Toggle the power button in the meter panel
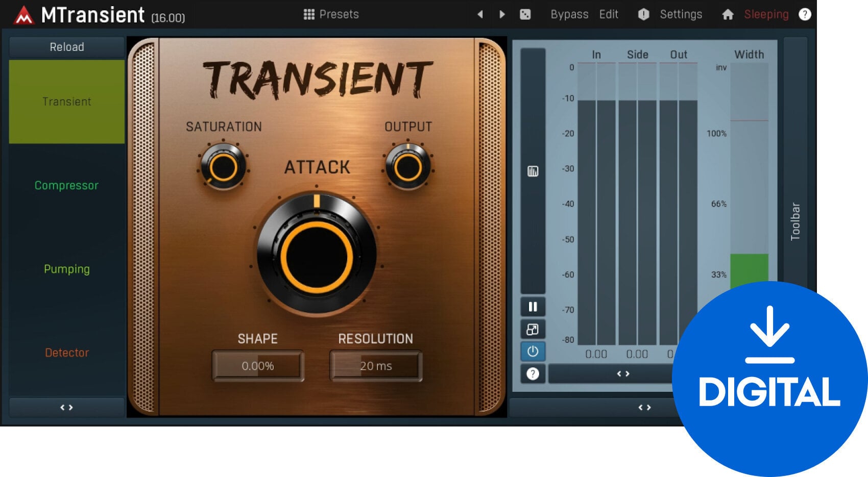 pyautogui.click(x=533, y=352)
